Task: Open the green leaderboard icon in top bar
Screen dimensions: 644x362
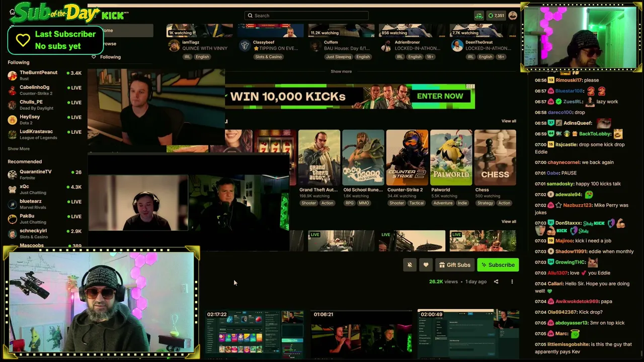Action: click(479, 16)
